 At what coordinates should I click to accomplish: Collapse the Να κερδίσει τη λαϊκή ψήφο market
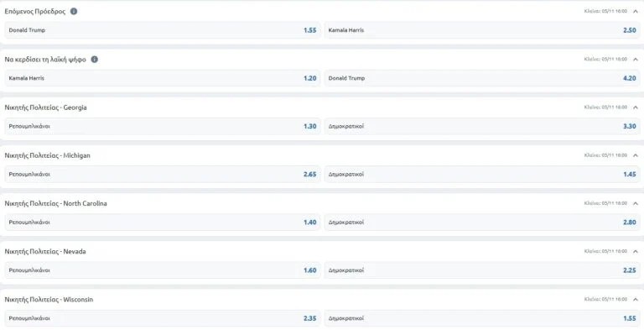coord(636,60)
